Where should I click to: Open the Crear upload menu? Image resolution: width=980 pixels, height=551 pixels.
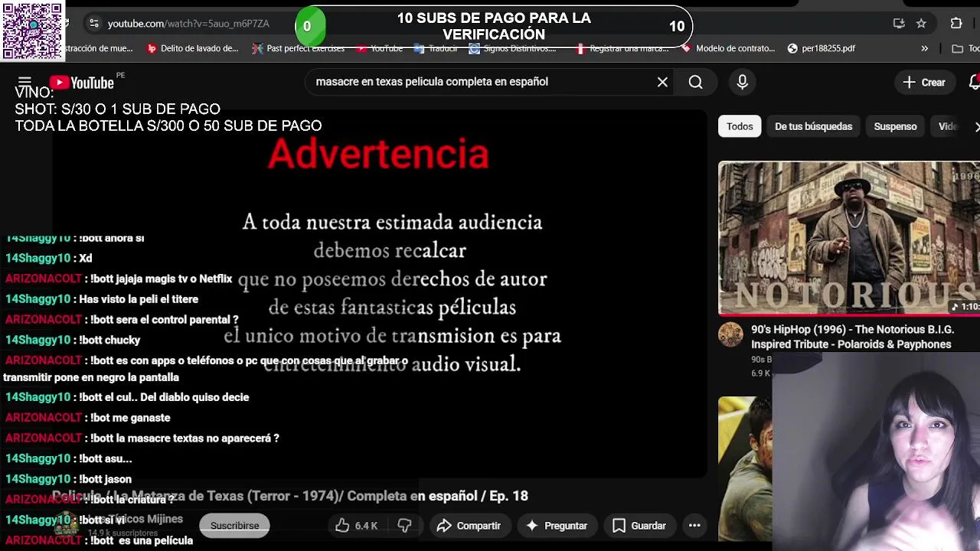(924, 82)
